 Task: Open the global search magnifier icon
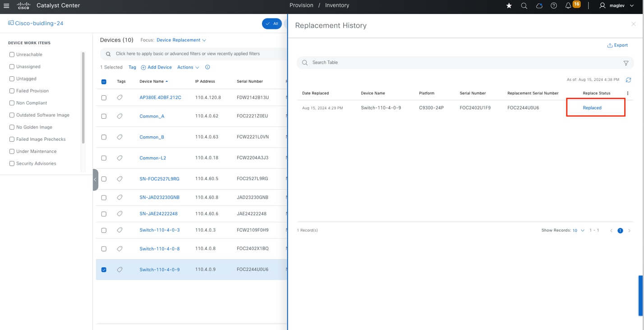524,6
